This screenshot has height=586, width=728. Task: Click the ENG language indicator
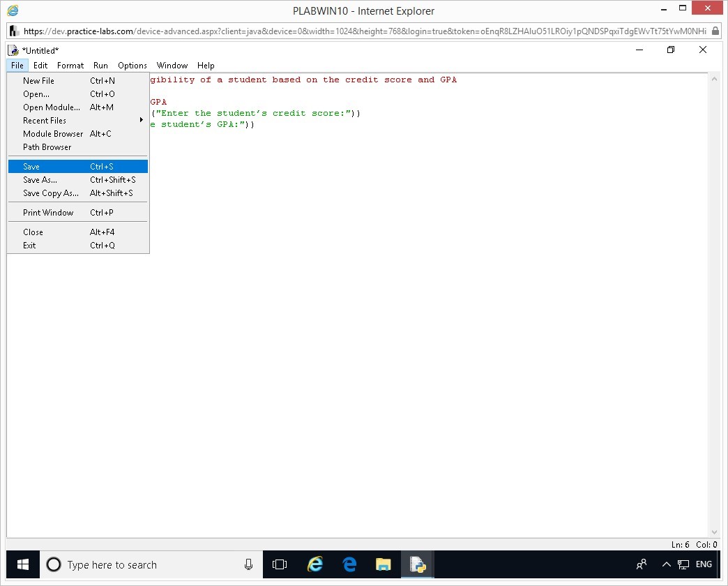(704, 564)
